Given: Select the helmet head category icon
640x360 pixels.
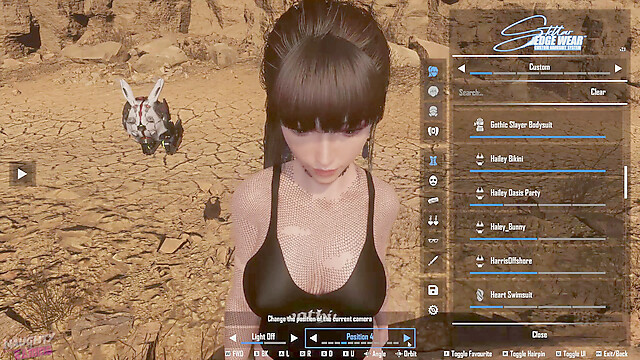Looking at the screenshot, I should tap(433, 111).
